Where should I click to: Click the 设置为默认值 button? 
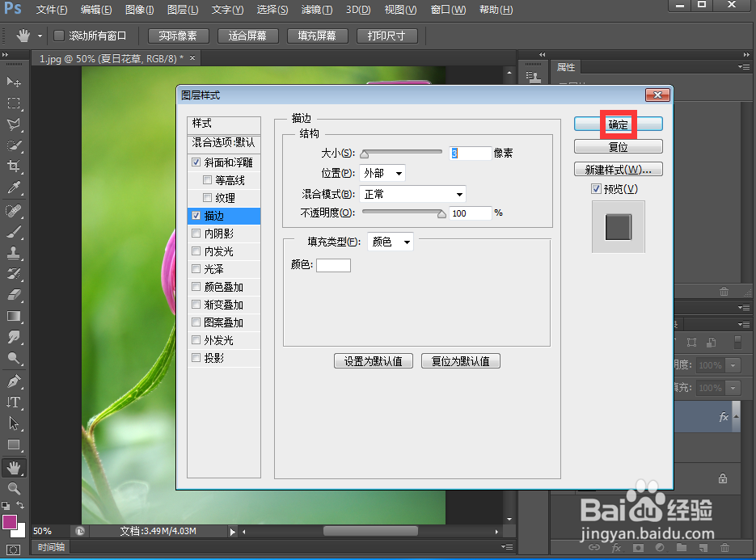click(373, 360)
